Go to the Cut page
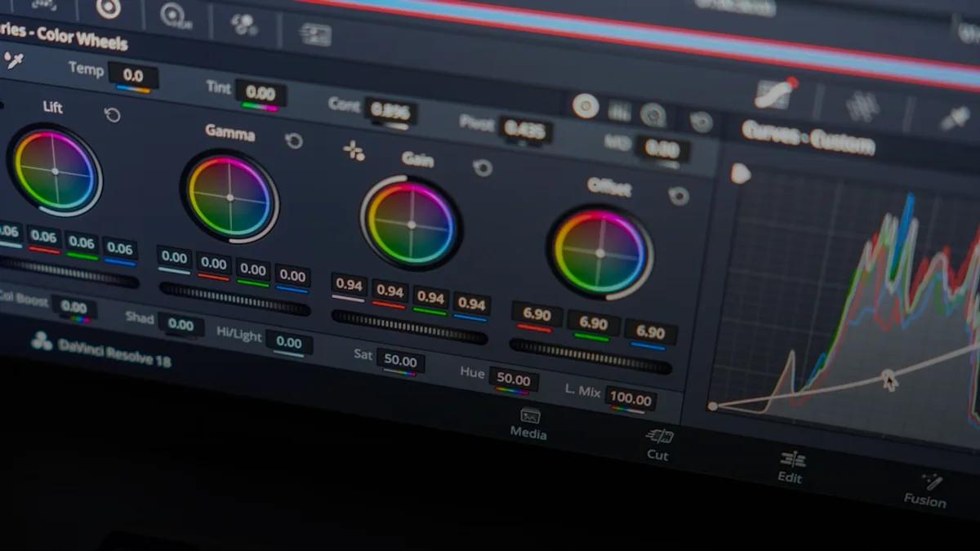This screenshot has width=980, height=551. (658, 444)
